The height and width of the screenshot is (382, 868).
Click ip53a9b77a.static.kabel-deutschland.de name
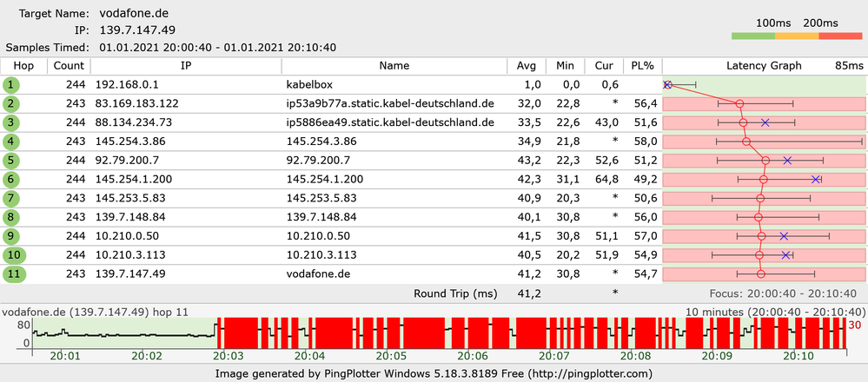390,104
